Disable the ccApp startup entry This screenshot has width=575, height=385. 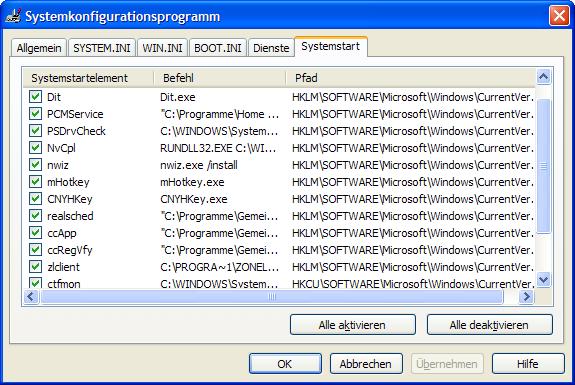click(x=35, y=233)
